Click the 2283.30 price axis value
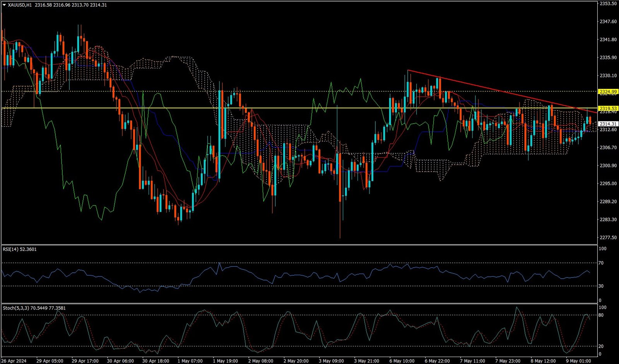Screen dimensions: 619x364 608,219
